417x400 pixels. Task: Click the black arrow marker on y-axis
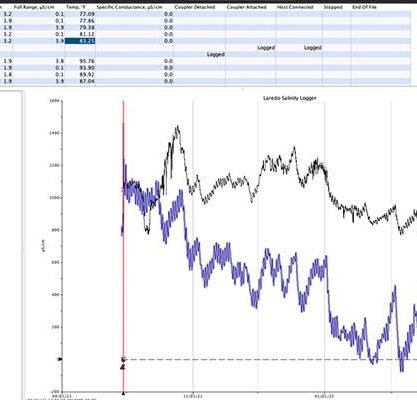tap(60, 359)
